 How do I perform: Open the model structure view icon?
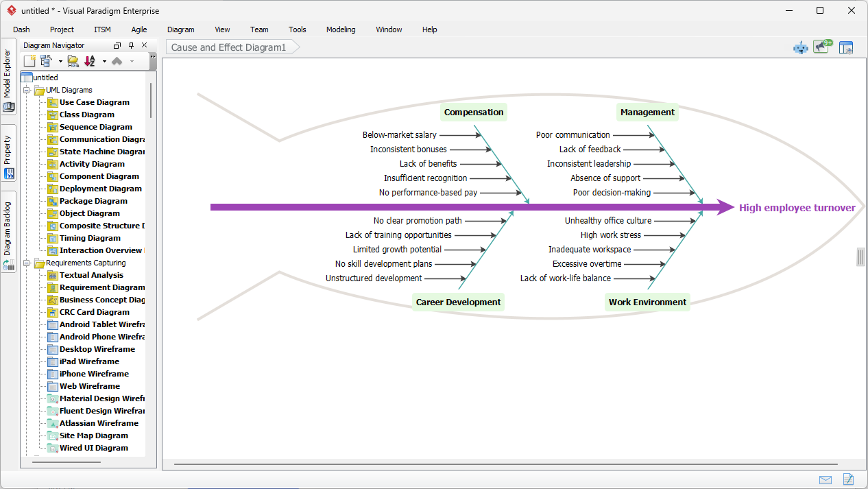coord(45,60)
